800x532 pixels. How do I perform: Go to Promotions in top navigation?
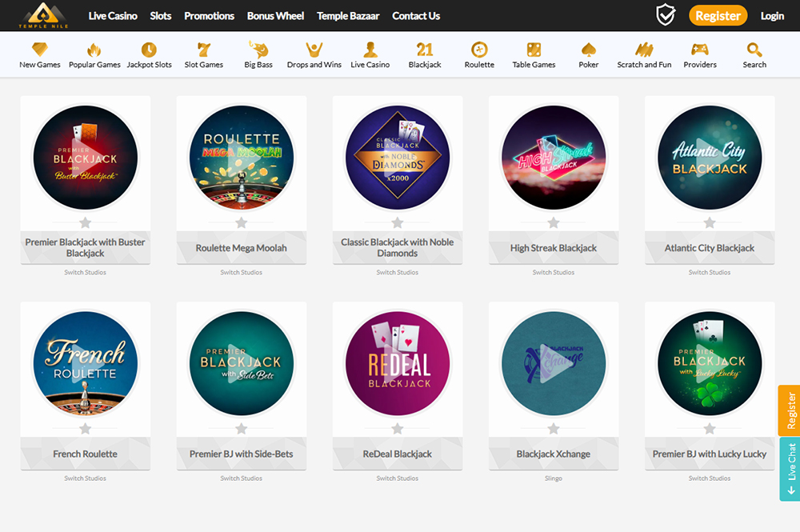209,16
